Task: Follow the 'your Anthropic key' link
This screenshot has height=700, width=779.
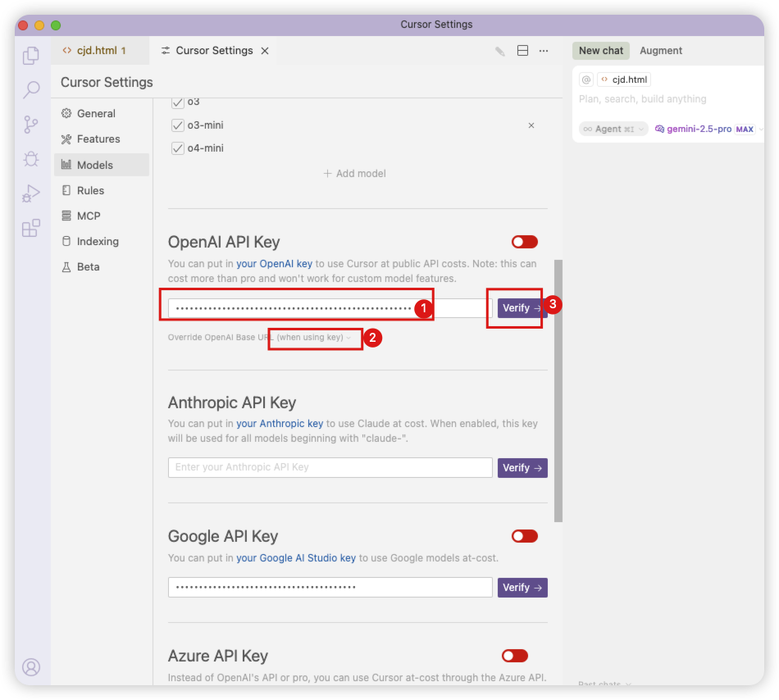Action: [x=280, y=424]
